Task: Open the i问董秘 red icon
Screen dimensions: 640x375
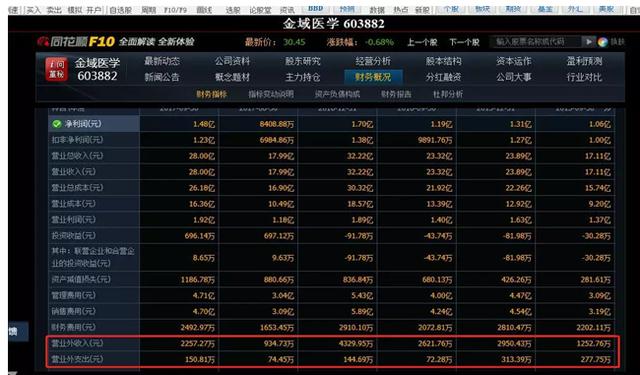Action: 56,69
